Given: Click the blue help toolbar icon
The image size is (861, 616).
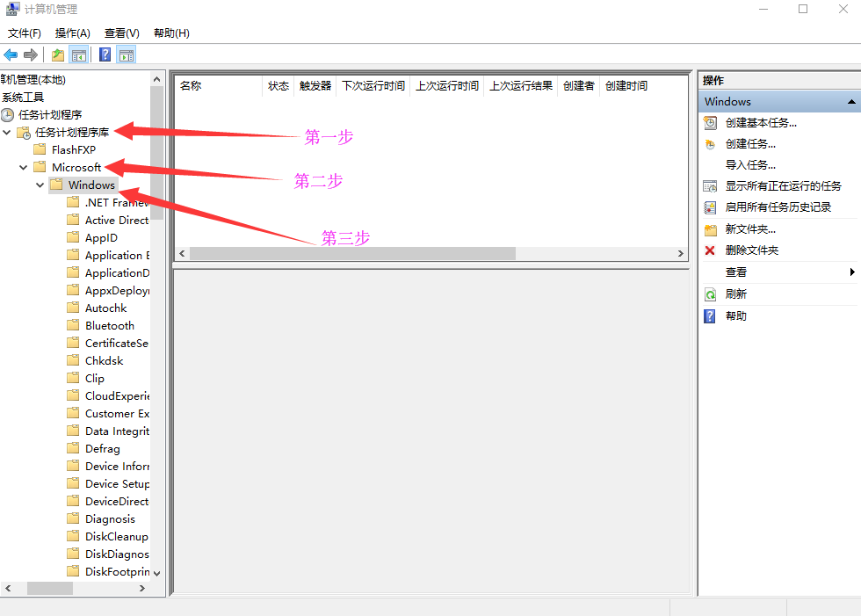Looking at the screenshot, I should point(105,55).
